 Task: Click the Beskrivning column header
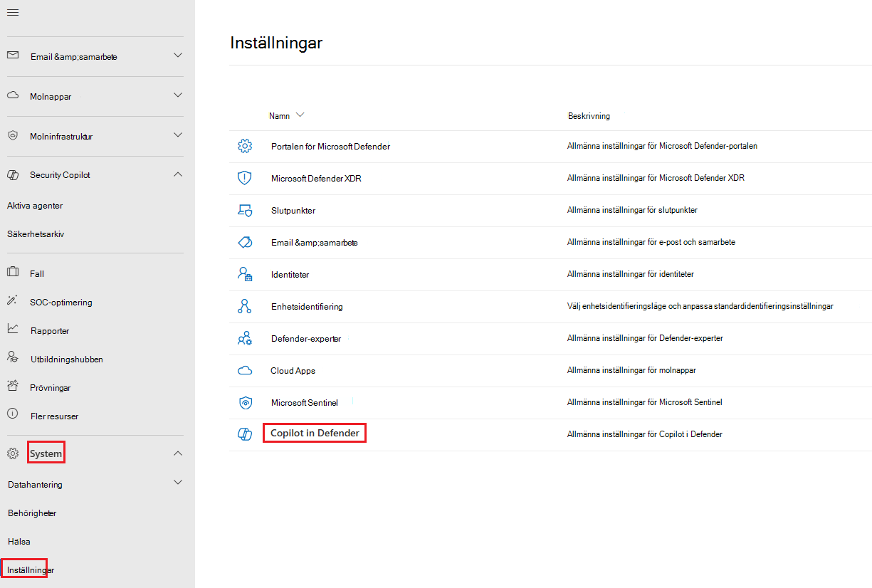pos(589,116)
